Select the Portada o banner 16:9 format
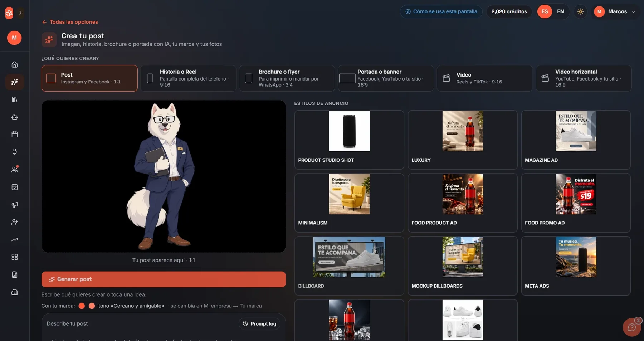Image resolution: width=644 pixels, height=341 pixels. pos(386,78)
